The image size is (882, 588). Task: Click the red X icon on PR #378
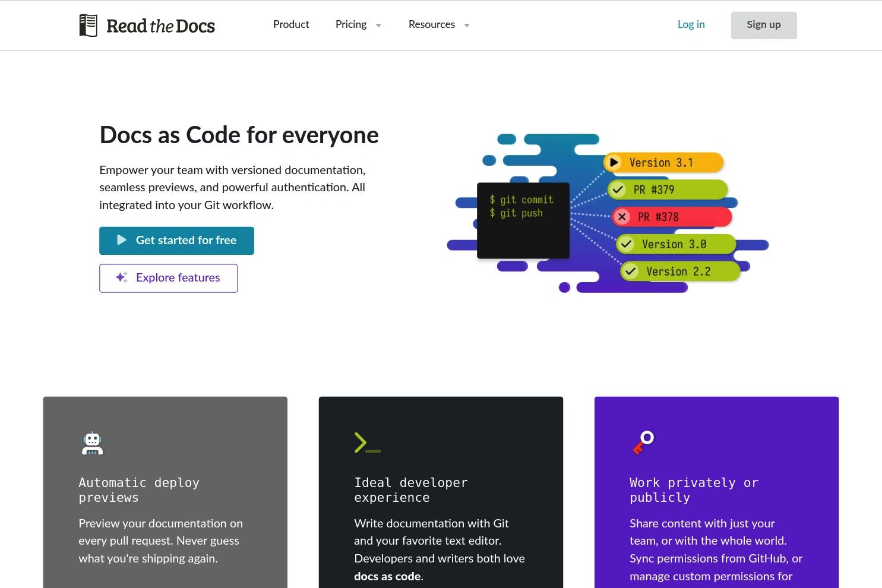pyautogui.click(x=622, y=217)
